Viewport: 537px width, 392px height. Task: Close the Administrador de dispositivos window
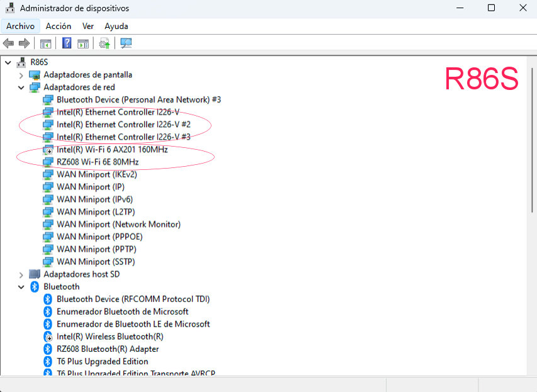[x=523, y=8]
